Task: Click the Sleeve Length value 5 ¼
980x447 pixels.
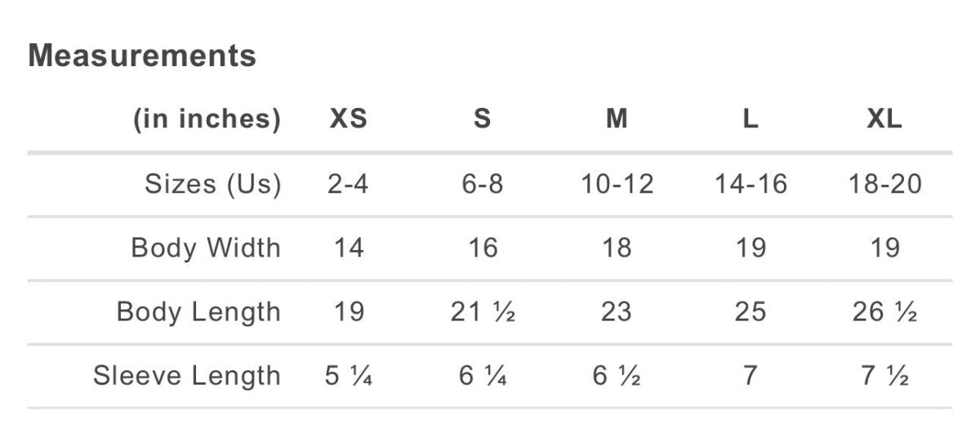Action: tap(349, 376)
